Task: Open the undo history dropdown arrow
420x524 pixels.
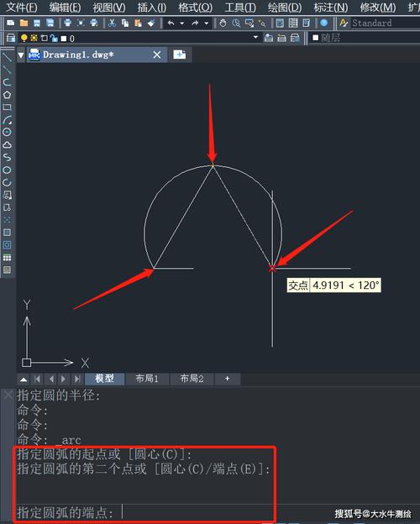Action: tap(182, 23)
